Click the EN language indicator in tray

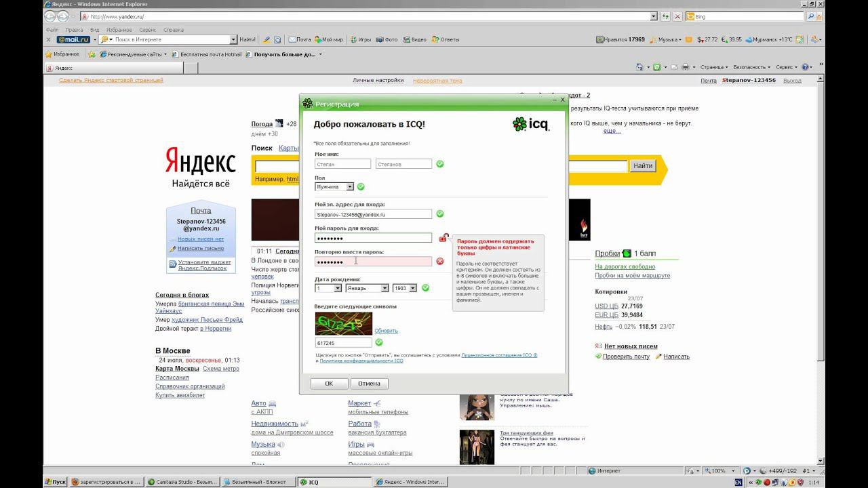738,482
